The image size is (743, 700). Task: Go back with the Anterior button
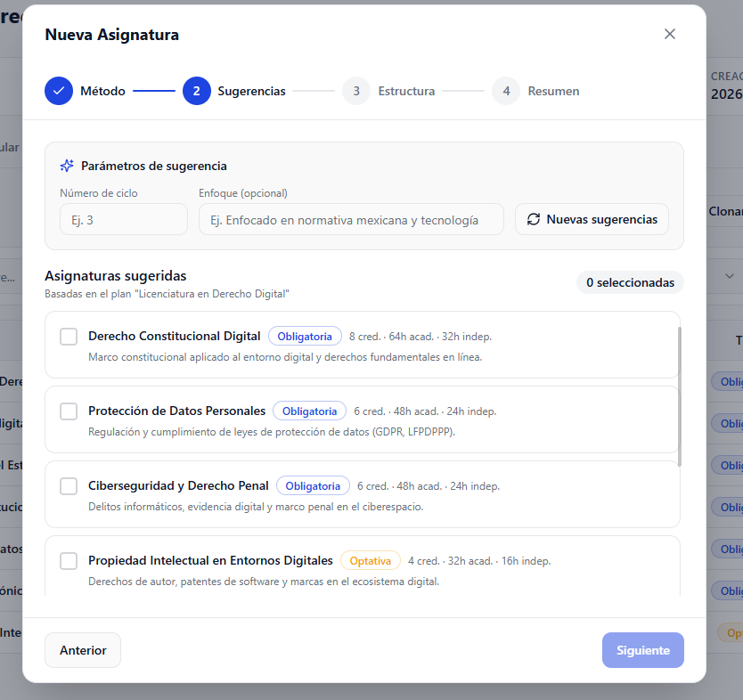pos(83,650)
